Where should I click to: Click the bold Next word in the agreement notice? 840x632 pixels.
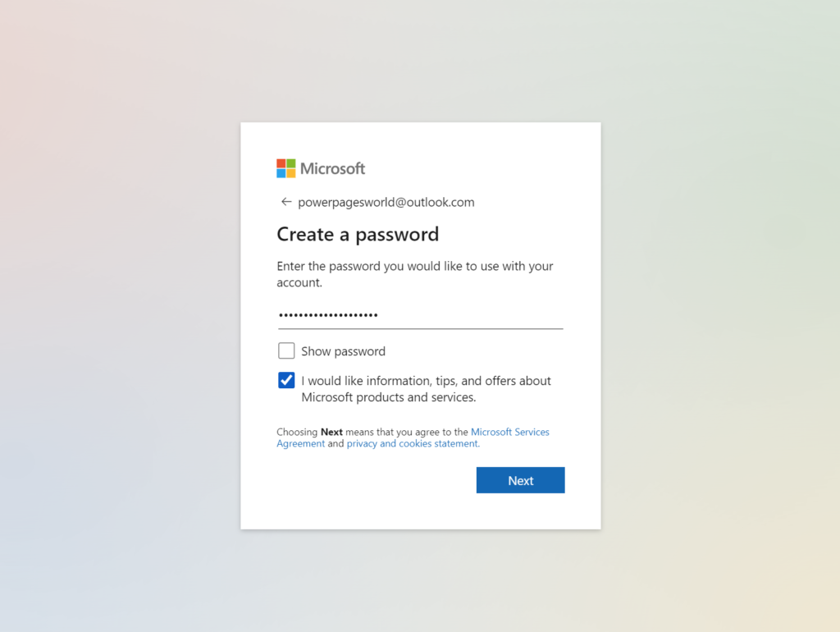(x=331, y=432)
